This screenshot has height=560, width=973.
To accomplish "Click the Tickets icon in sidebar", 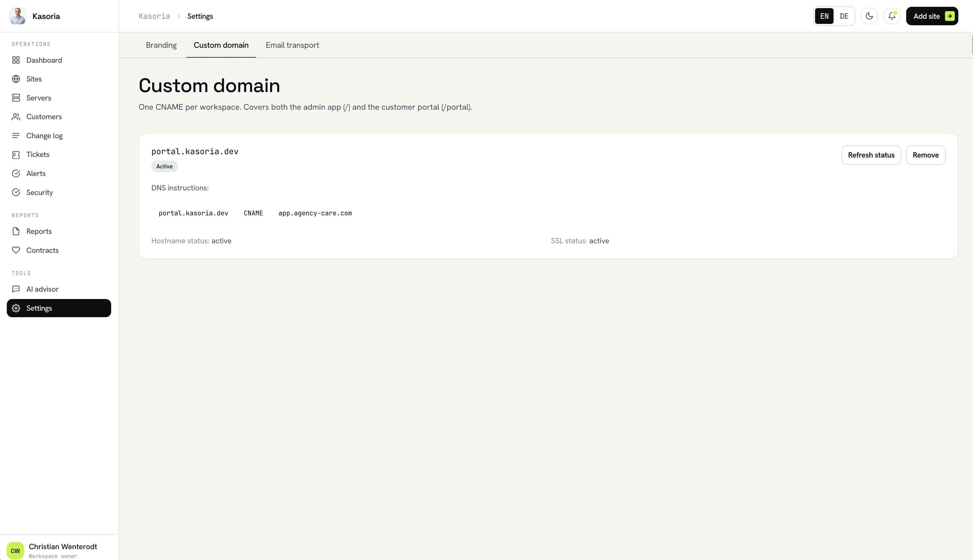I will (16, 155).
